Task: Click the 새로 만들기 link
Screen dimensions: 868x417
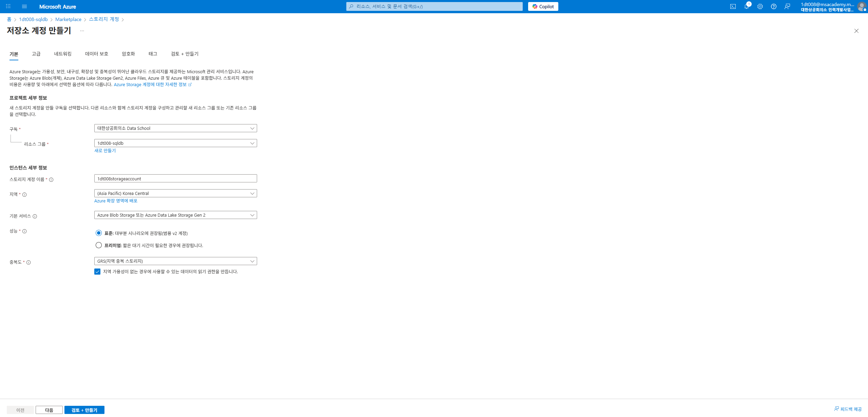Action: pyautogui.click(x=105, y=151)
